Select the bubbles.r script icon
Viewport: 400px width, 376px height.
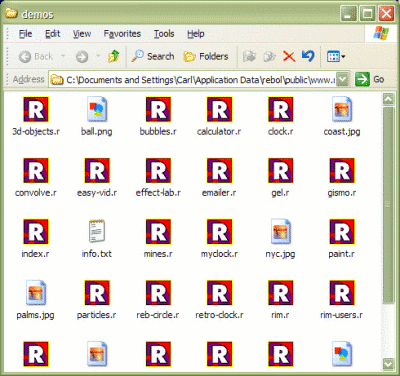[x=158, y=109]
